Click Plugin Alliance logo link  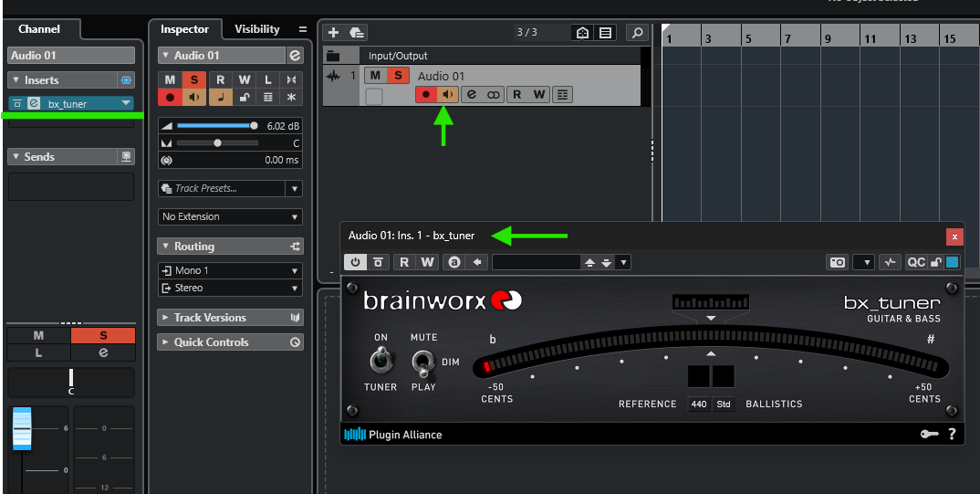click(x=393, y=434)
